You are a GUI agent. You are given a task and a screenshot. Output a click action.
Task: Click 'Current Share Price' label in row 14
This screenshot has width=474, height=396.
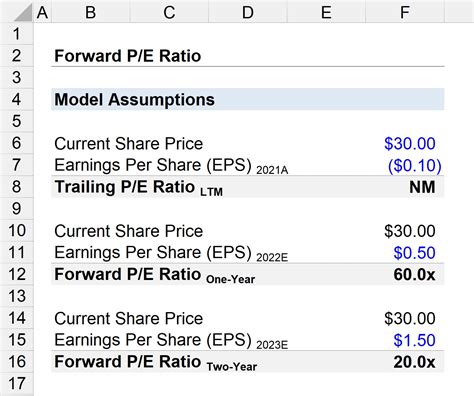129,318
